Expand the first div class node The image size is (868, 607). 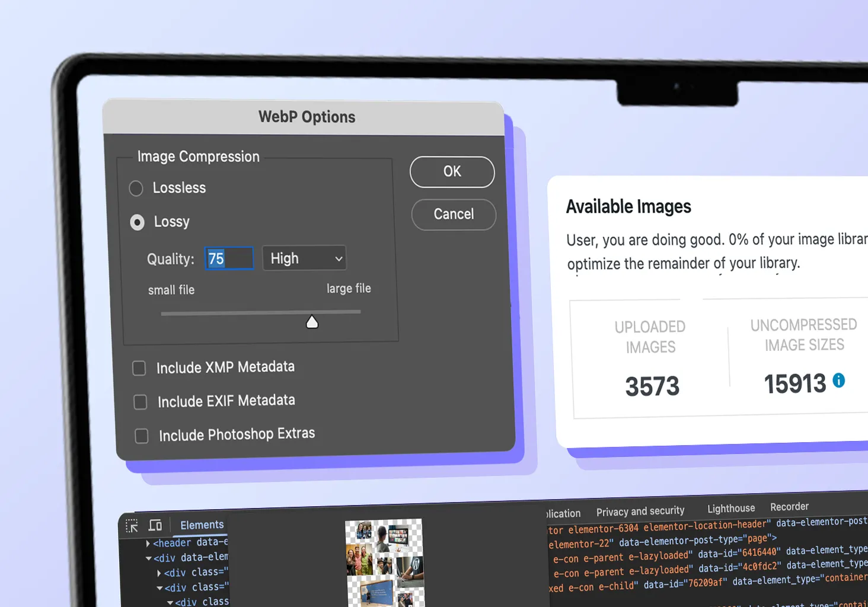tap(159, 572)
